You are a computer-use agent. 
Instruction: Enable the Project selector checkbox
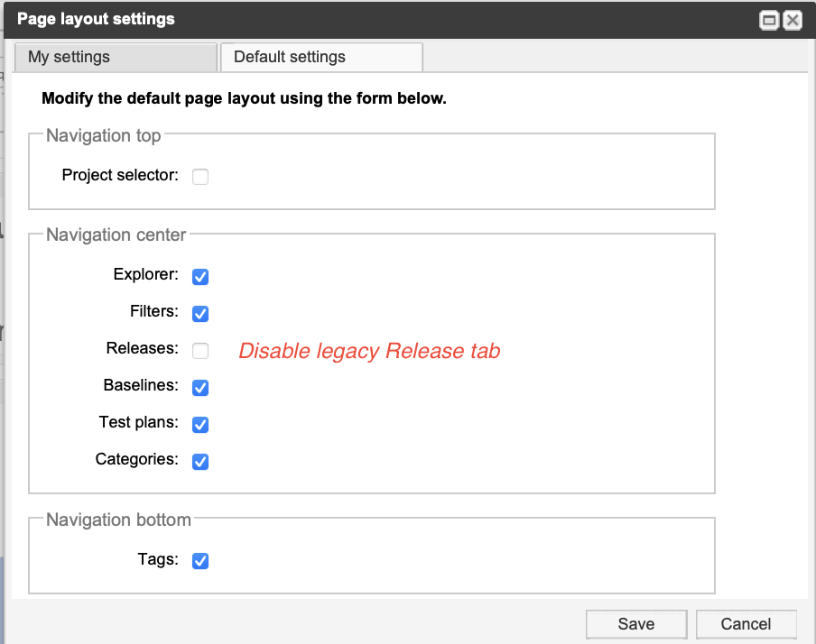click(200, 177)
